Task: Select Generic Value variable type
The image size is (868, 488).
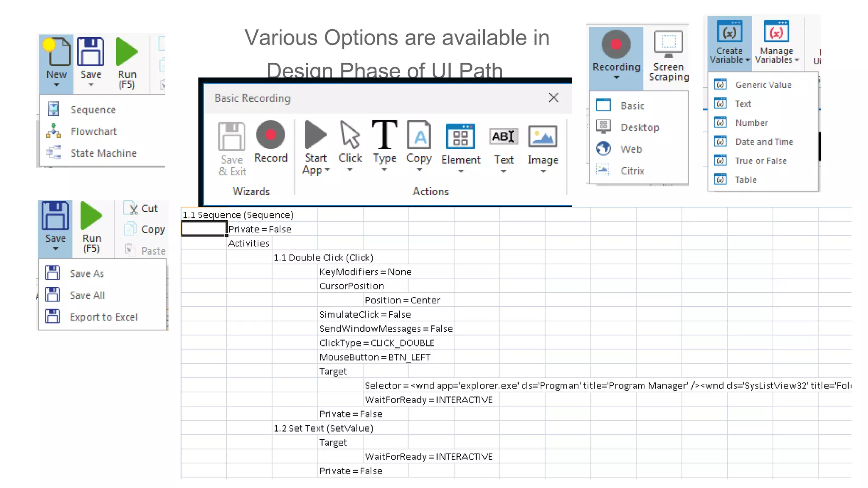Action: (763, 85)
